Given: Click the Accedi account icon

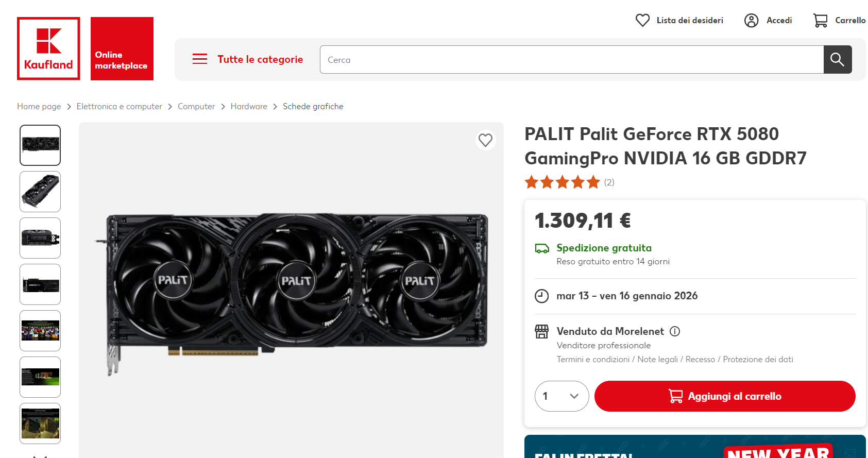Looking at the screenshot, I should click(x=751, y=21).
